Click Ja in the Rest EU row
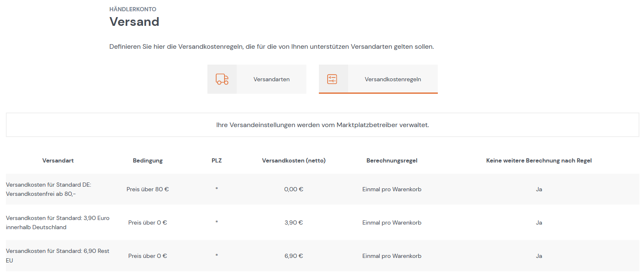This screenshot has width=644, height=275. (x=539, y=256)
